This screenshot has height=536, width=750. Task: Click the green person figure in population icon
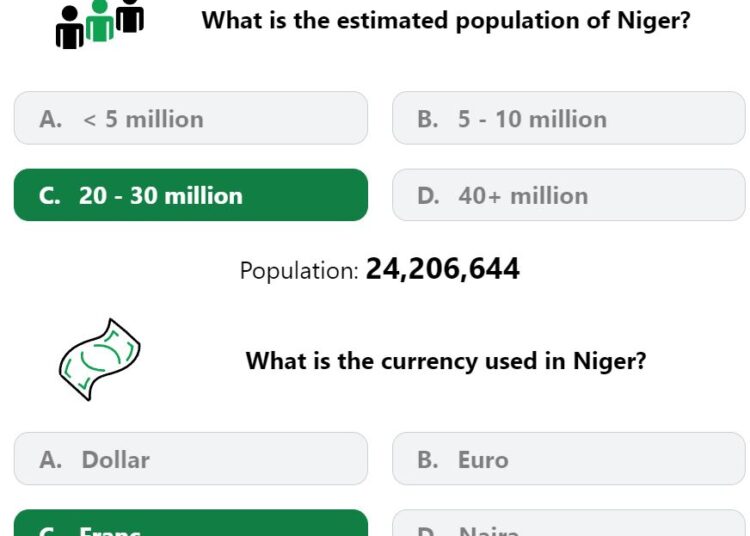[x=99, y=22]
